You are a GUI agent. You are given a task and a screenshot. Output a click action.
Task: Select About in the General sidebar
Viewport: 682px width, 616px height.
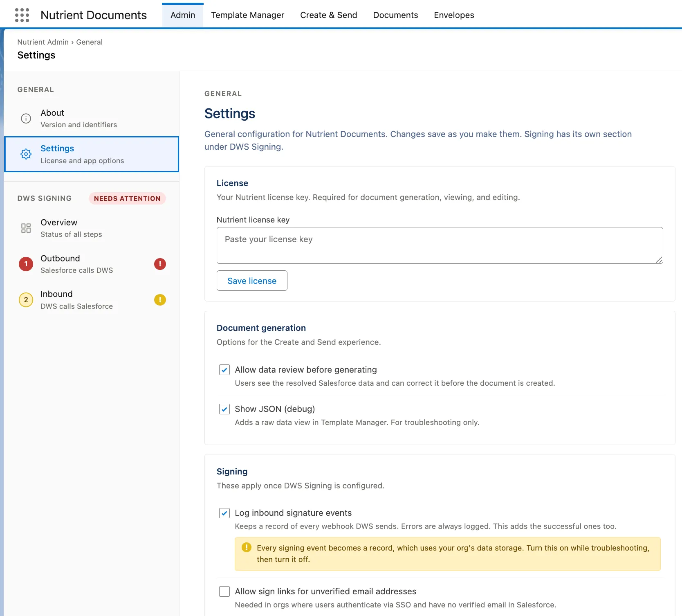pyautogui.click(x=92, y=119)
